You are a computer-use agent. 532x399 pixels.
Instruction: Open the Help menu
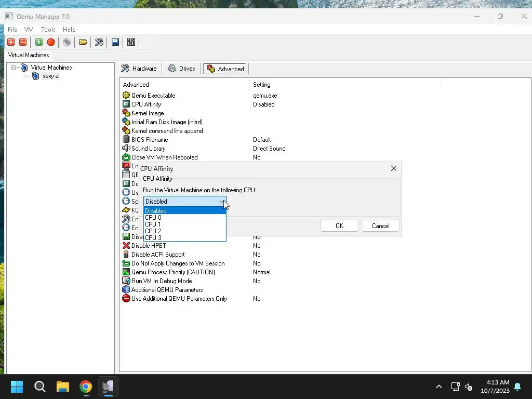point(69,30)
